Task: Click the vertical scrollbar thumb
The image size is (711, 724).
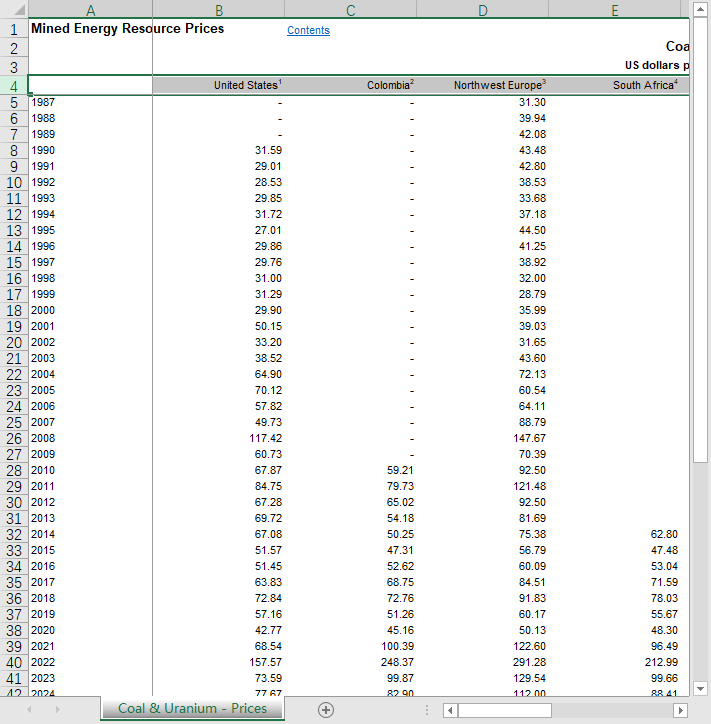Action: tap(700, 240)
